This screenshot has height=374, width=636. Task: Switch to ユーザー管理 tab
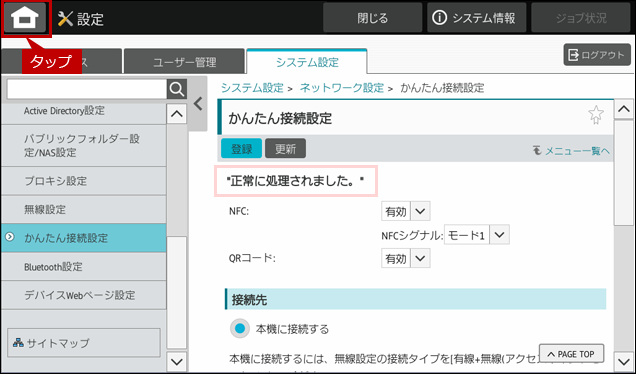[184, 62]
